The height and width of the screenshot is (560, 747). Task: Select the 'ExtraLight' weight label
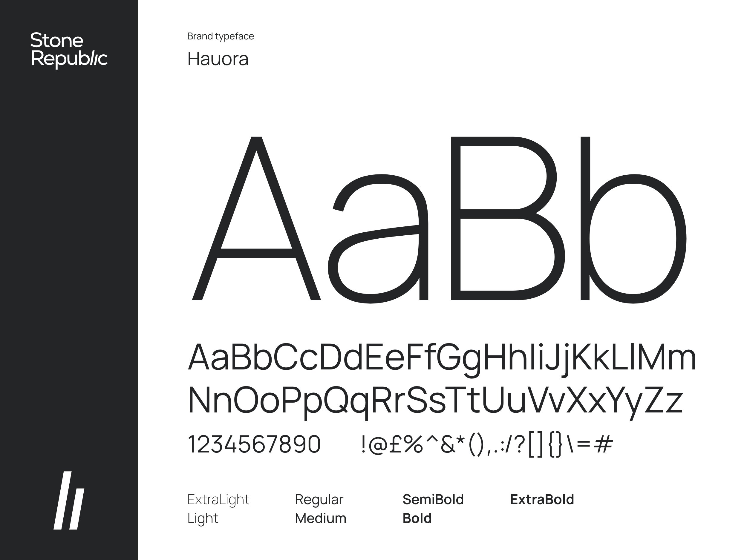218,500
